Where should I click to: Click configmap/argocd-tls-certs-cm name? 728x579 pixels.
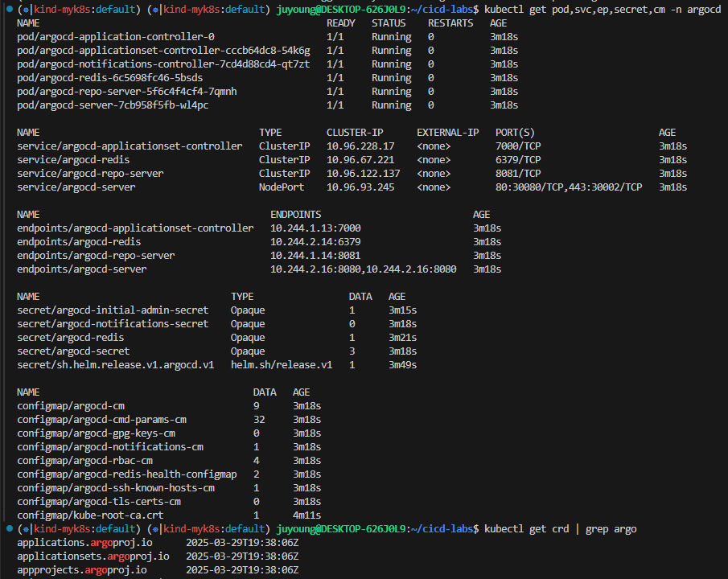point(99,502)
